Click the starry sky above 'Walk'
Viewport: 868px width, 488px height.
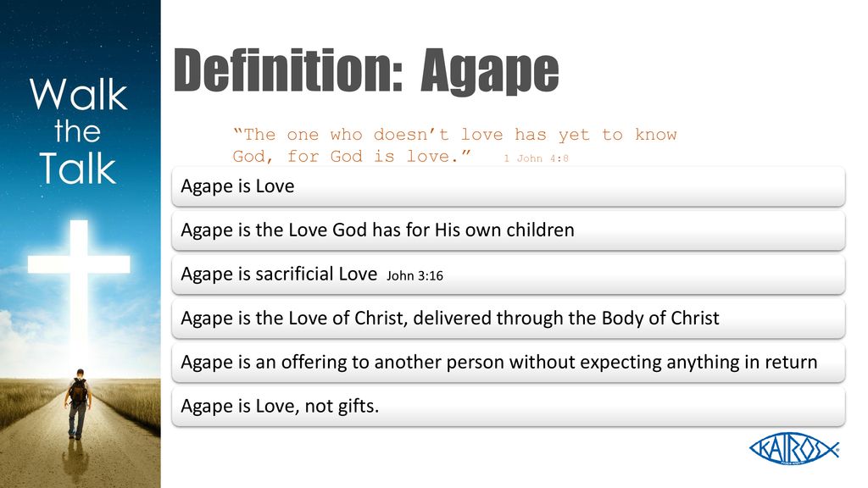[x=81, y=36]
